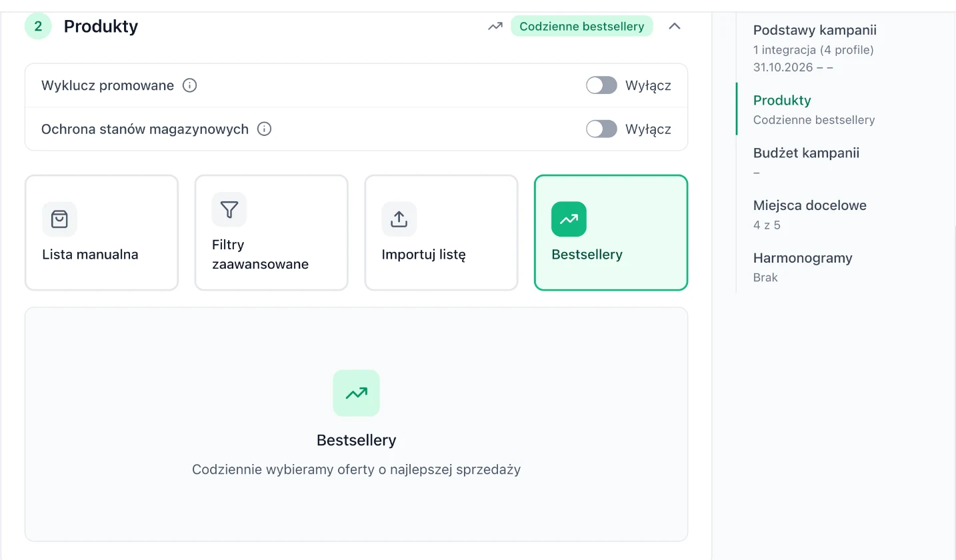The image size is (956, 560).
Task: Select the Filtry zaawansowane card
Action: (x=271, y=233)
